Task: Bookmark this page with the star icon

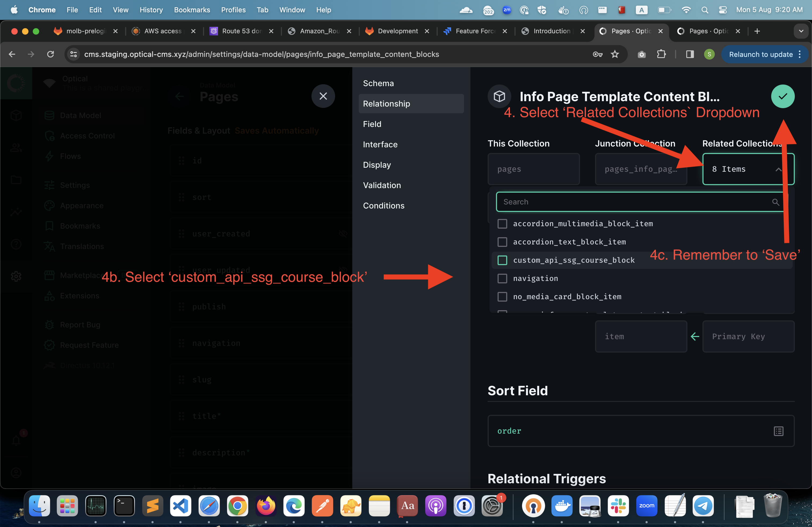Action: pos(615,54)
